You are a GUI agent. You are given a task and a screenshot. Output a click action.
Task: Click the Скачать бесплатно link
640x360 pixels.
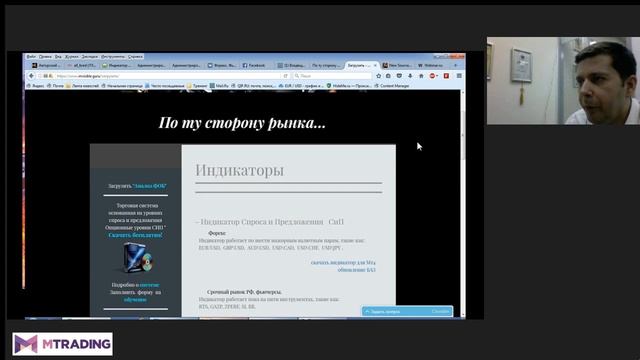pyautogui.click(x=136, y=235)
